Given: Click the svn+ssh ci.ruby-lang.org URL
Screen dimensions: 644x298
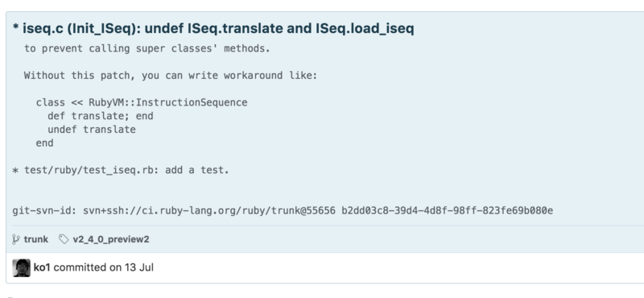Looking at the screenshot, I should [209, 211].
